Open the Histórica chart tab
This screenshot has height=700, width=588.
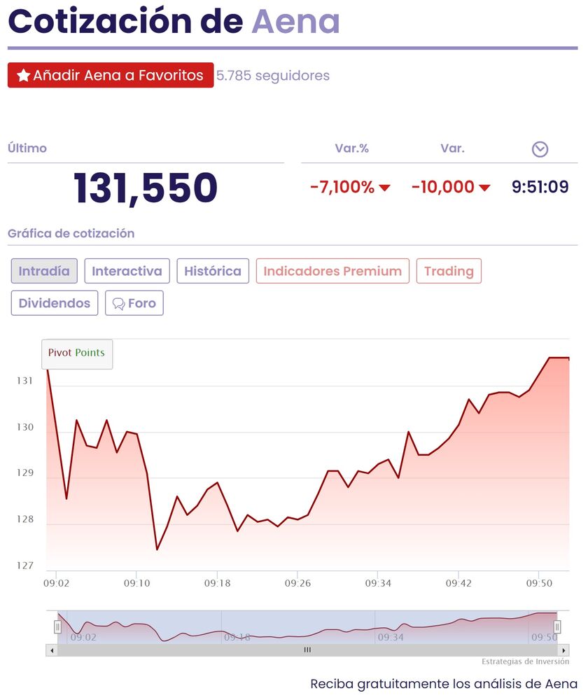tap(213, 271)
